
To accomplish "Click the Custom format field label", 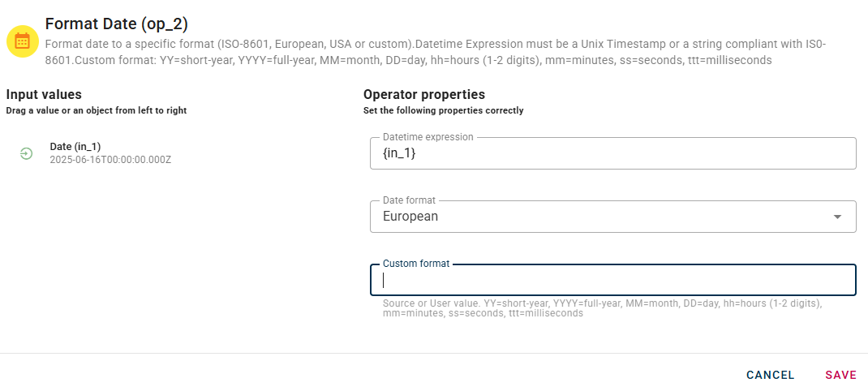I will pos(416,264).
